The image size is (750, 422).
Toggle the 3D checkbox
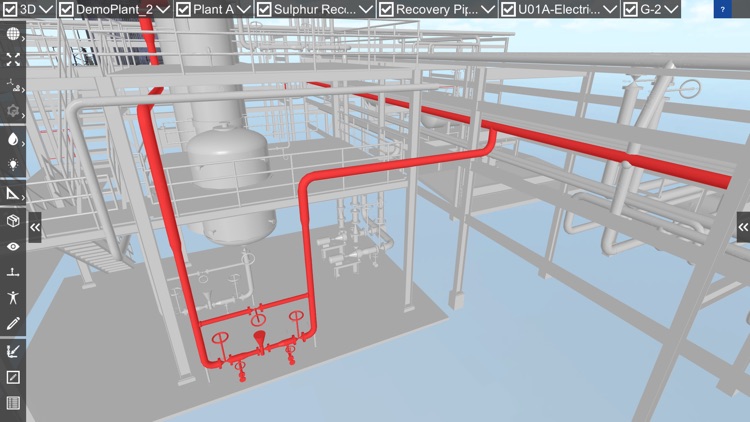(10, 9)
